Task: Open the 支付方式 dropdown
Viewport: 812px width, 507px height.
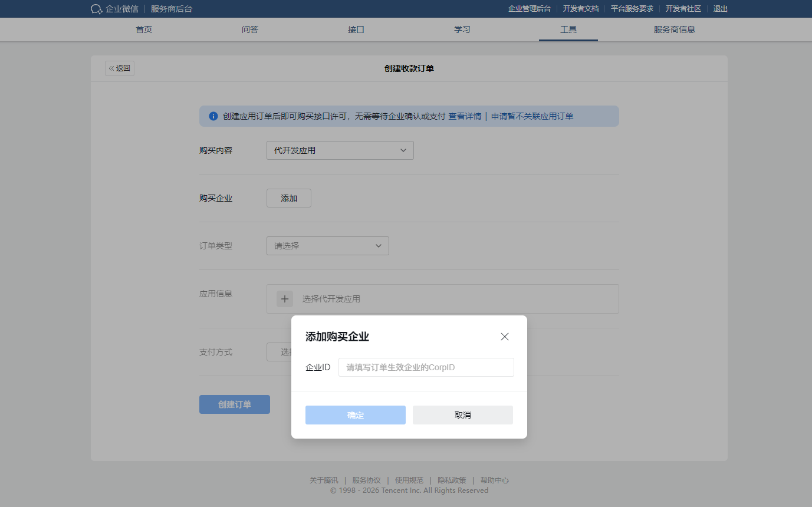Action: tap(280, 352)
